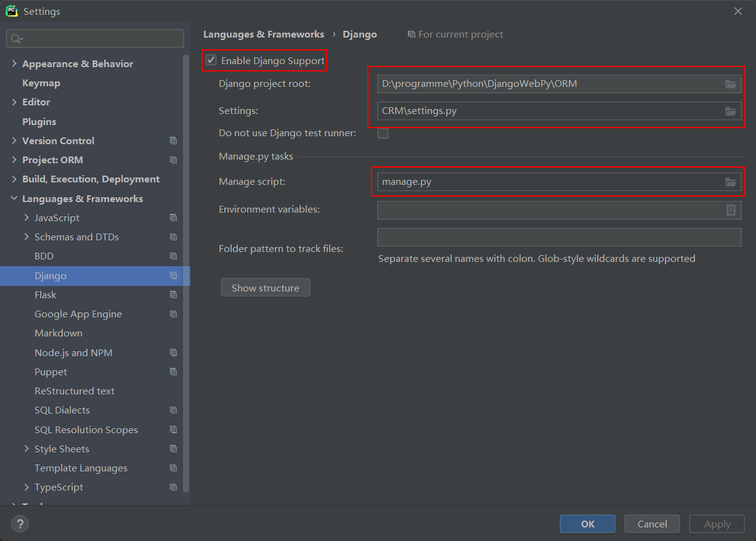756x541 pixels.
Task: Expand Appearance & Behavior section
Action: 14,64
